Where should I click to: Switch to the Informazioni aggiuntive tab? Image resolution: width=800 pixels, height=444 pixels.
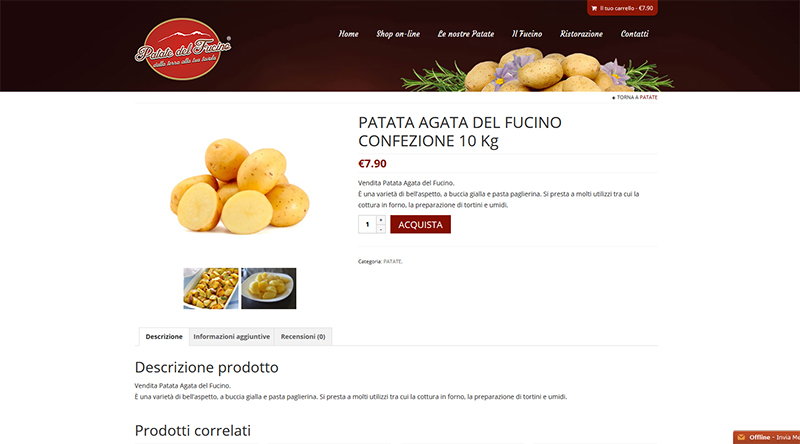[x=232, y=337]
